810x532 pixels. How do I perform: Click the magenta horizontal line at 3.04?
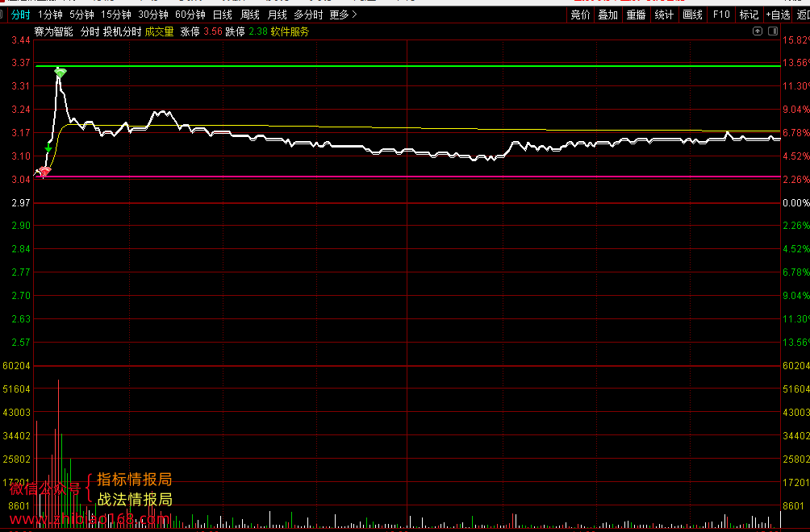(x=407, y=177)
